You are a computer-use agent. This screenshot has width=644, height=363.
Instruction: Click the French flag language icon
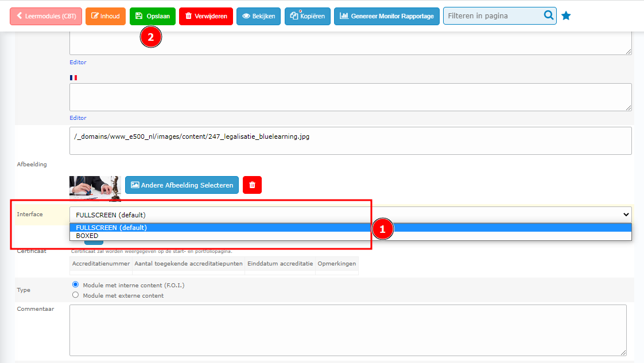pos(73,77)
